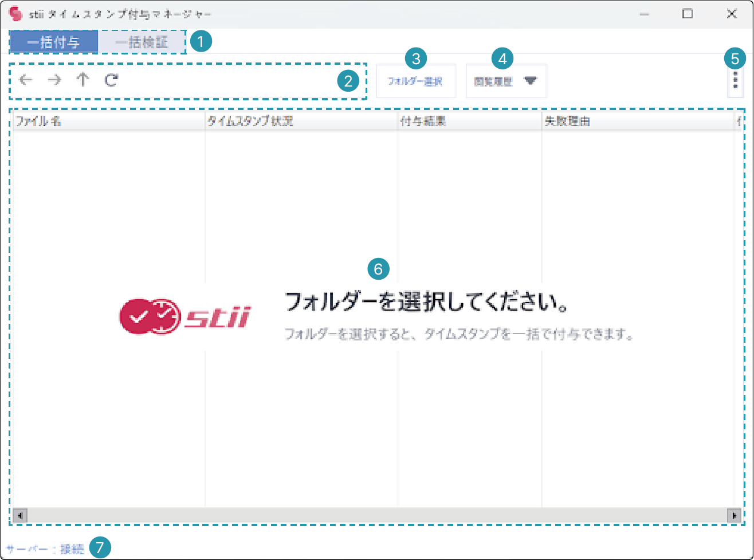Viewport: 754px width, 560px height.
Task: Move up to the parent folder
Action: coord(83,80)
